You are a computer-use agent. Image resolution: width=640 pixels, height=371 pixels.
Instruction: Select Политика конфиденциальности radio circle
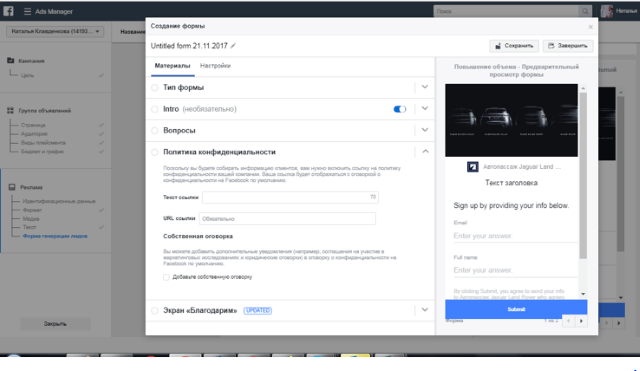pyautogui.click(x=155, y=152)
